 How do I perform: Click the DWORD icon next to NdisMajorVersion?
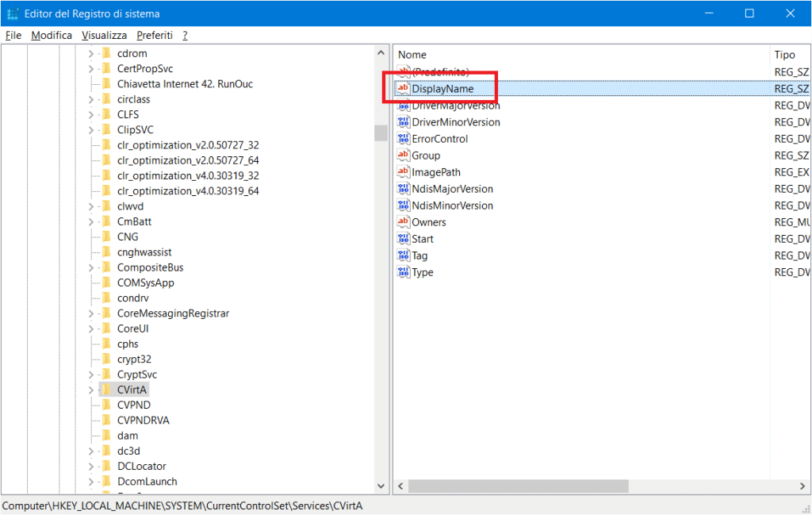click(x=404, y=189)
